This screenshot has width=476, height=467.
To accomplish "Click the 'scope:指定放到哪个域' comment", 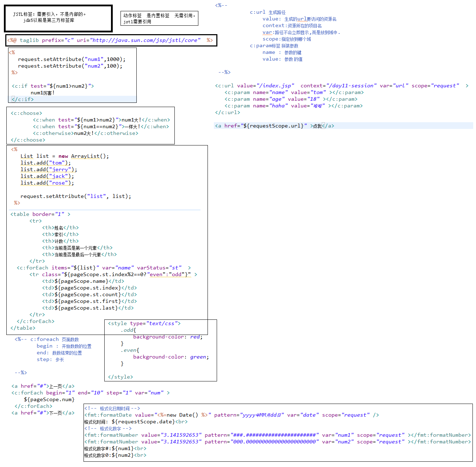I will (287, 39).
